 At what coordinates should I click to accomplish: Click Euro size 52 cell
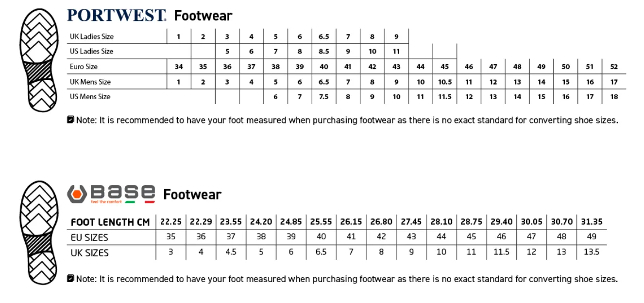tap(614, 67)
